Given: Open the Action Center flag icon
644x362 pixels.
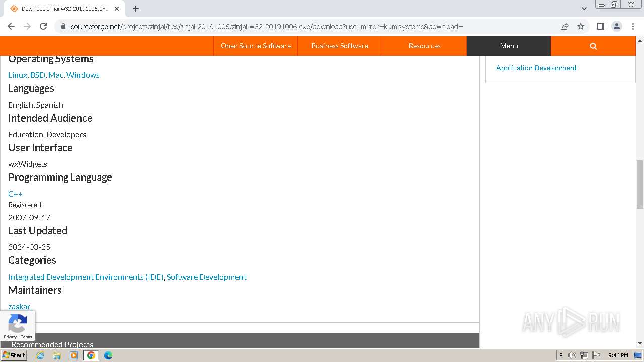Looking at the screenshot, I should coord(596,355).
